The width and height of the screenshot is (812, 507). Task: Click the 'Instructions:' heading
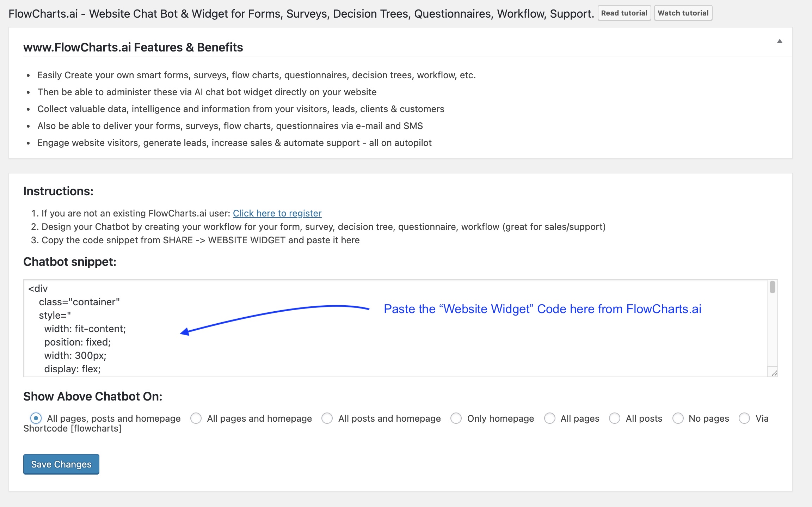[59, 191]
